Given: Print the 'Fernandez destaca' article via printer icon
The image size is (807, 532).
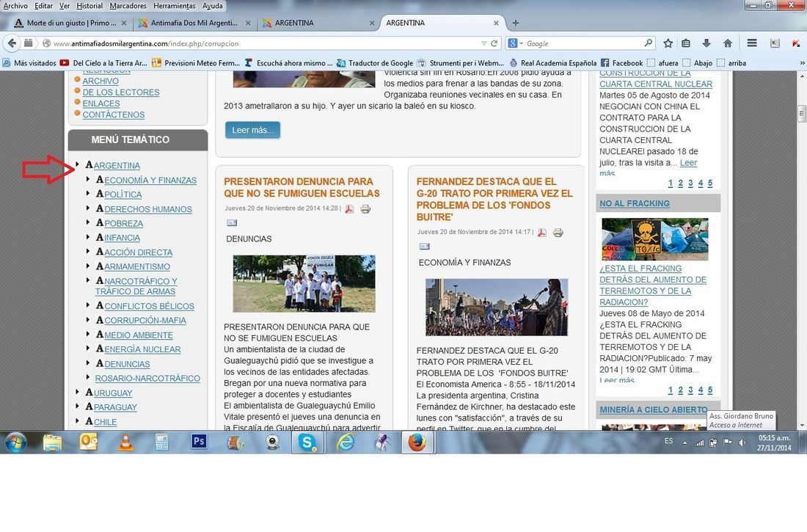Looking at the screenshot, I should (x=558, y=233).
